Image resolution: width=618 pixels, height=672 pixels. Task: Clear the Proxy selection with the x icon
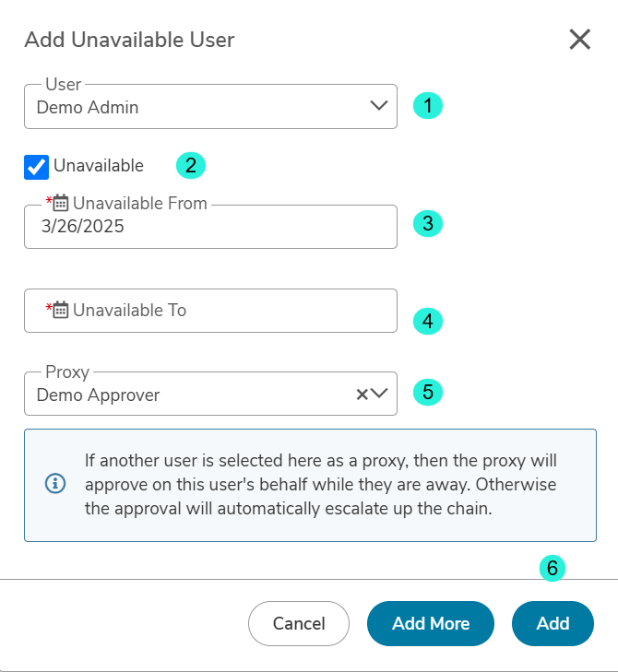pyautogui.click(x=362, y=394)
